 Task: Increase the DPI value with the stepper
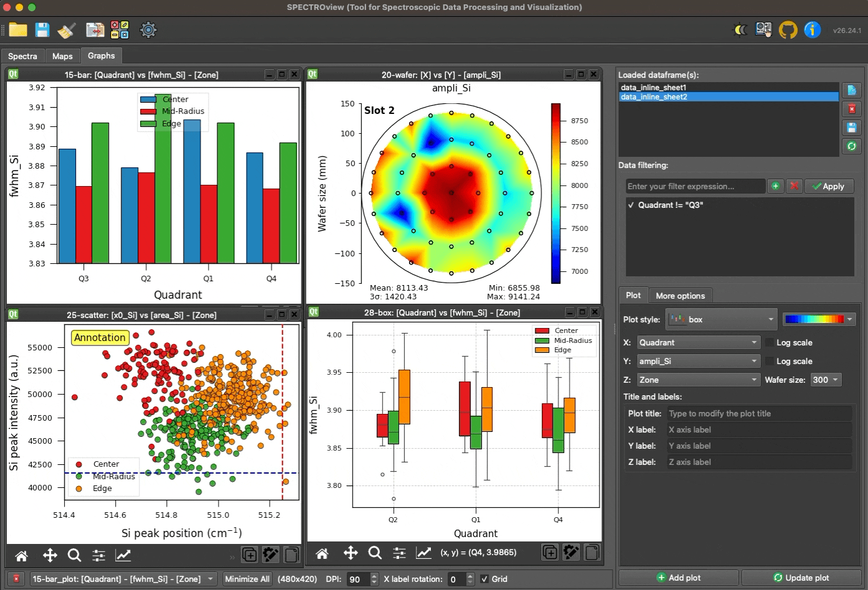point(374,576)
